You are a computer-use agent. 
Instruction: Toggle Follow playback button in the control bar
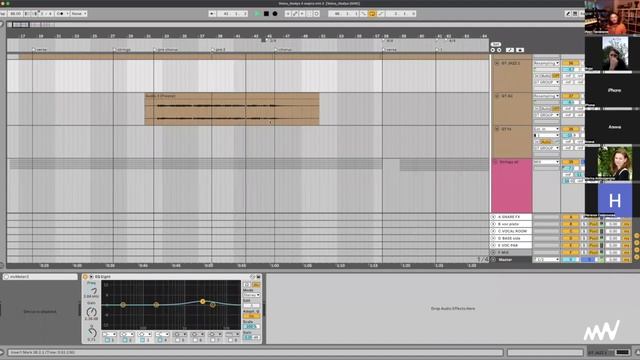pyautogui.click(x=212, y=13)
